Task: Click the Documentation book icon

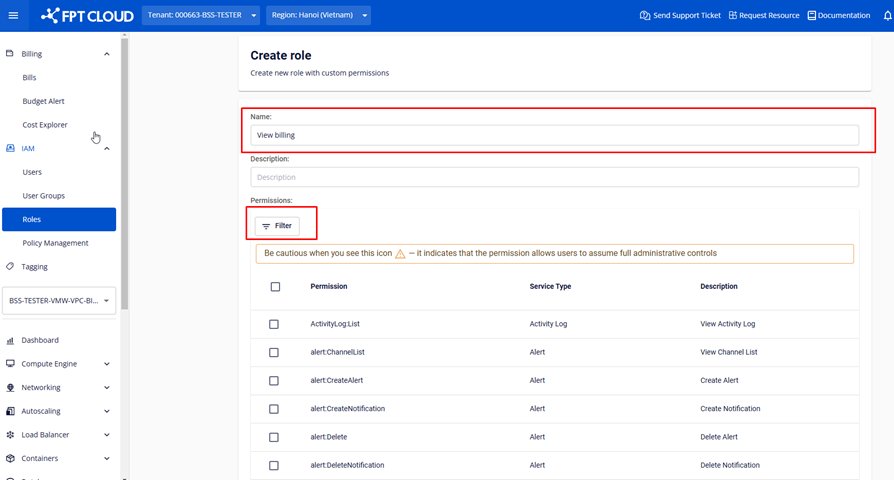Action: [811, 16]
